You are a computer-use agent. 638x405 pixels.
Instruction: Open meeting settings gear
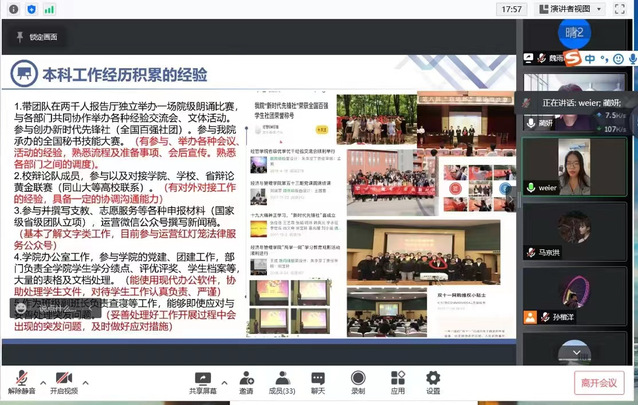coord(433,379)
